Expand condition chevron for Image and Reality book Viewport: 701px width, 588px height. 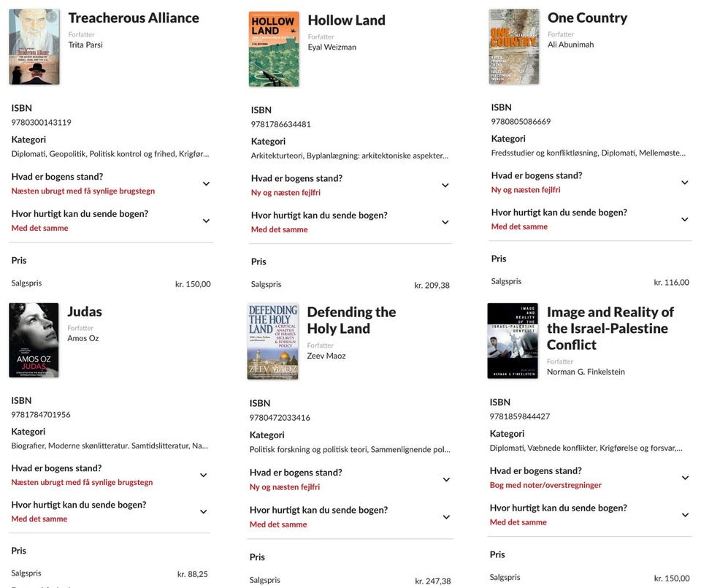pos(685,478)
